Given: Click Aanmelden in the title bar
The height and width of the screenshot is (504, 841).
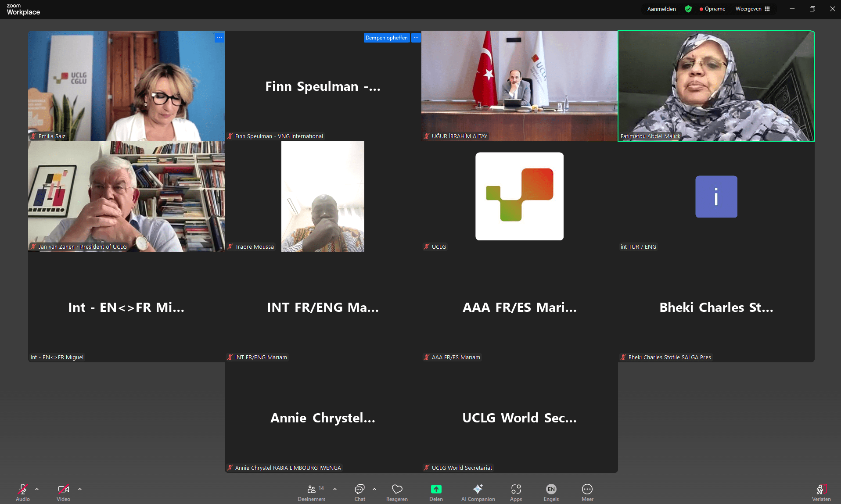Looking at the screenshot, I should (661, 9).
